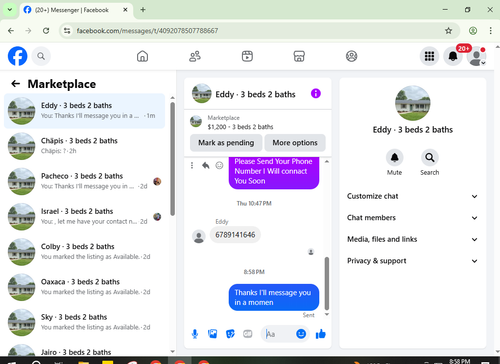Screen dimensions: 500x364
Task: Reload the page
Action: [x=46, y=31]
